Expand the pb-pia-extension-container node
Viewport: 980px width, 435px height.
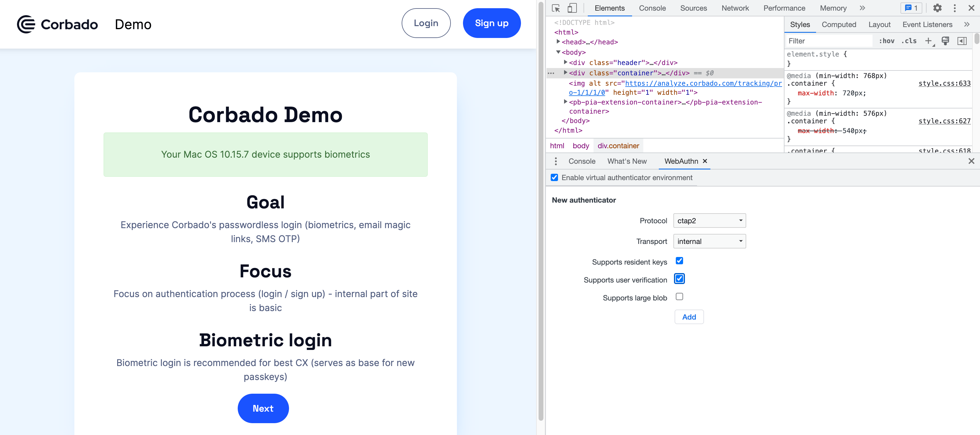point(565,102)
